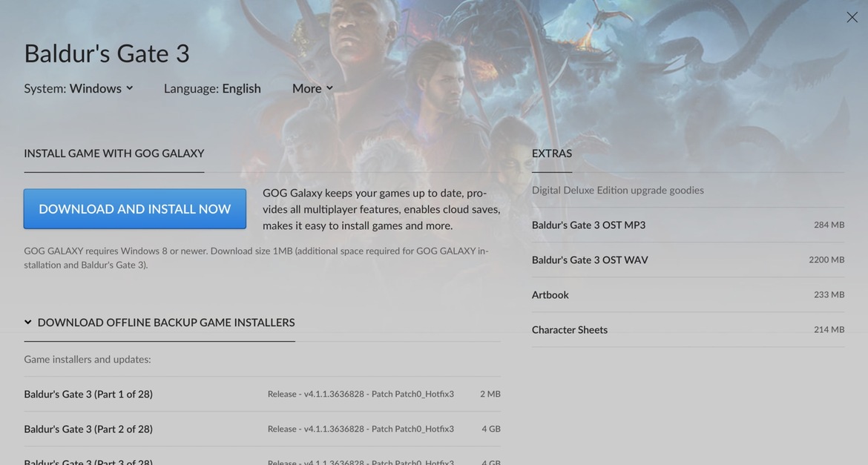The width and height of the screenshot is (868, 465).
Task: Open the More dropdown menu
Action: (313, 88)
